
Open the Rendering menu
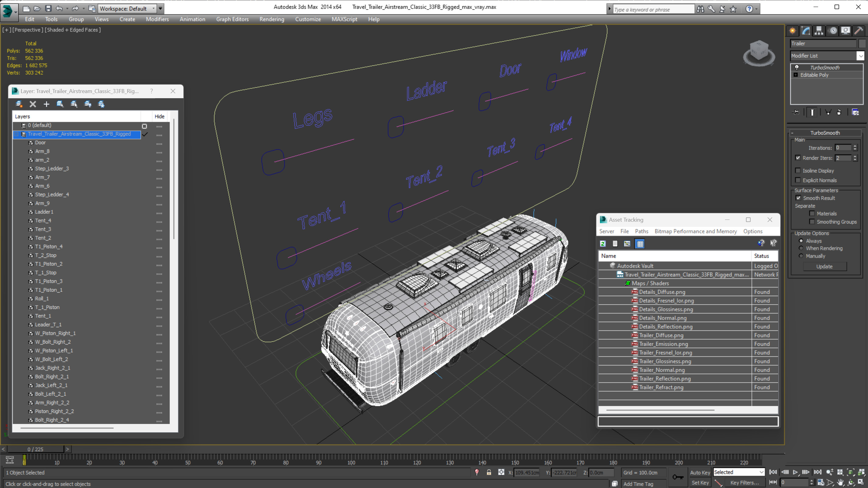[272, 19]
